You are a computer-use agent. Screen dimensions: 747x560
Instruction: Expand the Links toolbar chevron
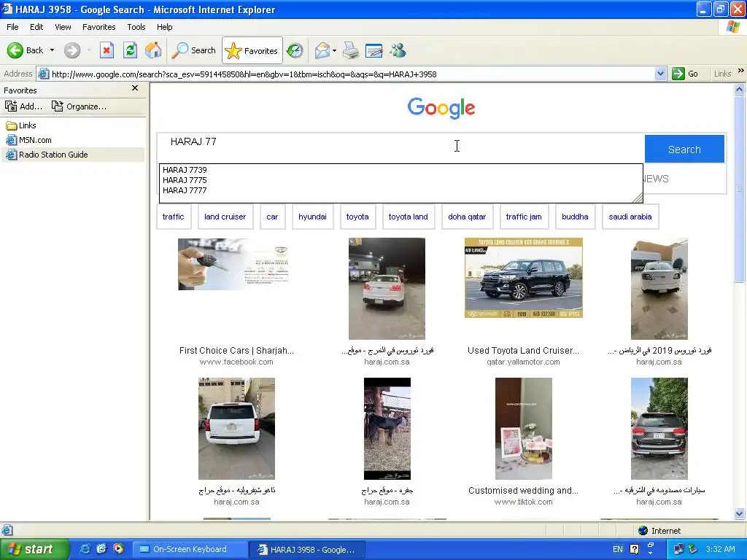pos(741,71)
